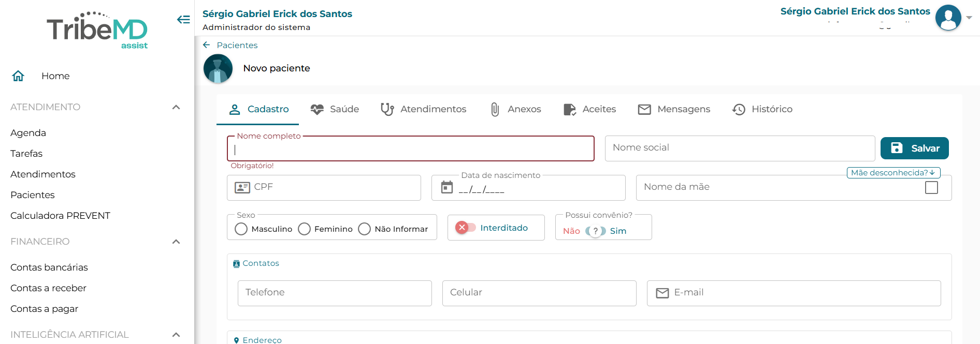Screen dimensions: 980x344
Task: Click the Celular input field
Action: (539, 293)
